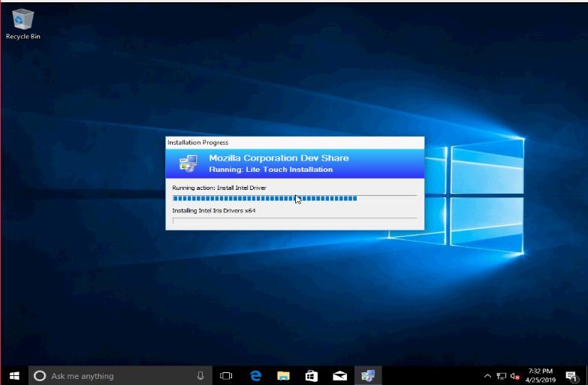The height and width of the screenshot is (385, 588).
Task: Click the muted volume tray icon
Action: tap(515, 376)
